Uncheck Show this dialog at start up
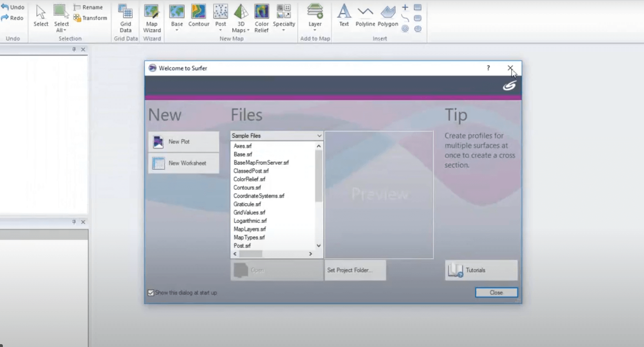644x347 pixels. 151,293
